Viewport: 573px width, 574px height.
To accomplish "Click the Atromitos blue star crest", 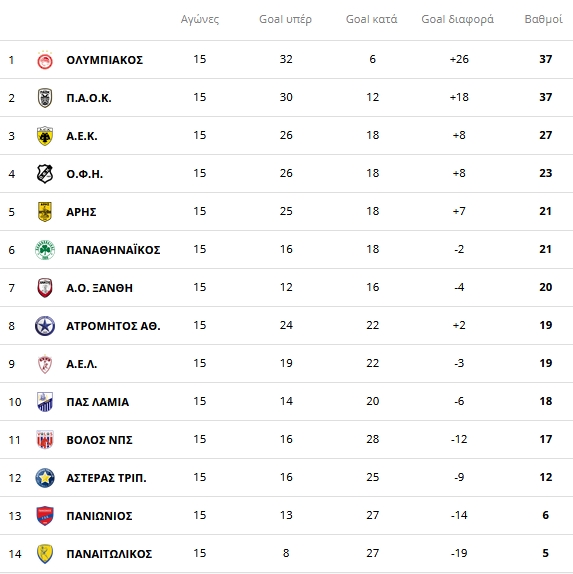I will pos(45,326).
